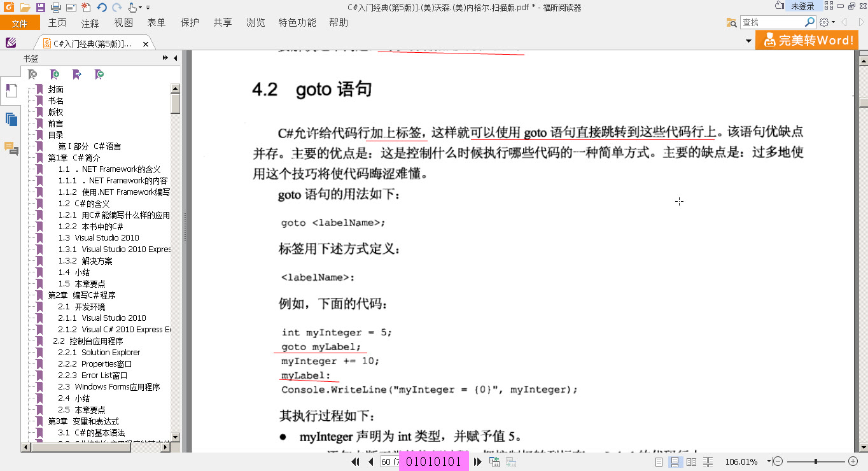Select bookmark 2.2.1 Solution Explorer
This screenshot has height=471, width=868.
pyautogui.click(x=99, y=353)
